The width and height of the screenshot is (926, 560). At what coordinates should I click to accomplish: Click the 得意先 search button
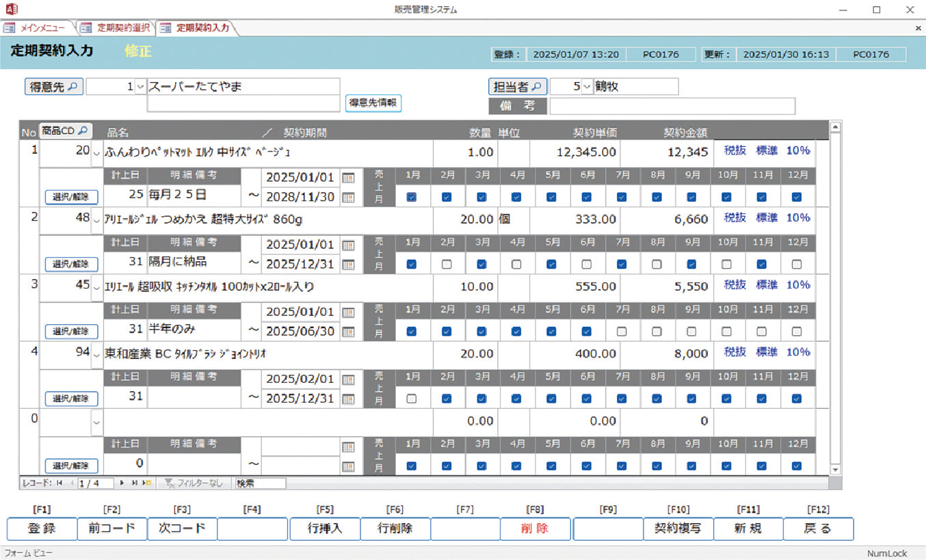(x=54, y=87)
